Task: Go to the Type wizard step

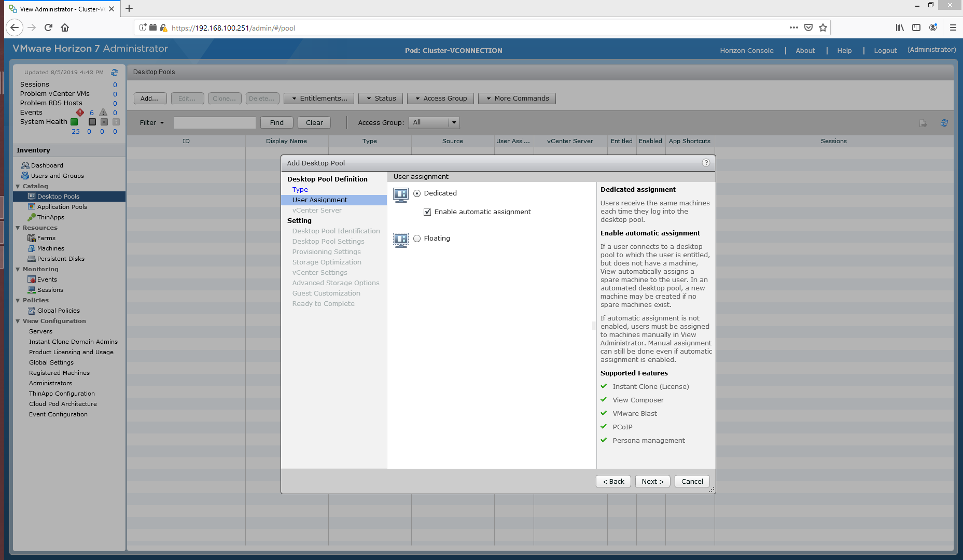Action: pos(300,190)
